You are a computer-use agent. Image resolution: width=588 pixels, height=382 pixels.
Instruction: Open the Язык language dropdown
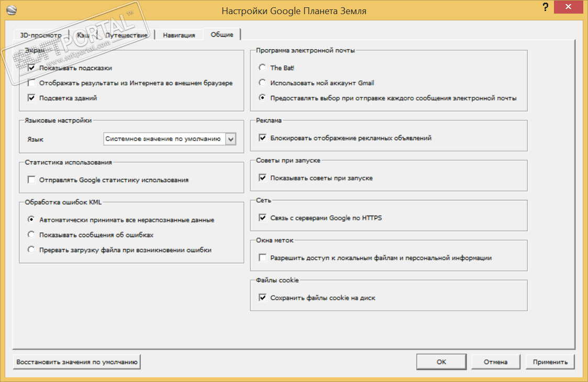[x=170, y=139]
